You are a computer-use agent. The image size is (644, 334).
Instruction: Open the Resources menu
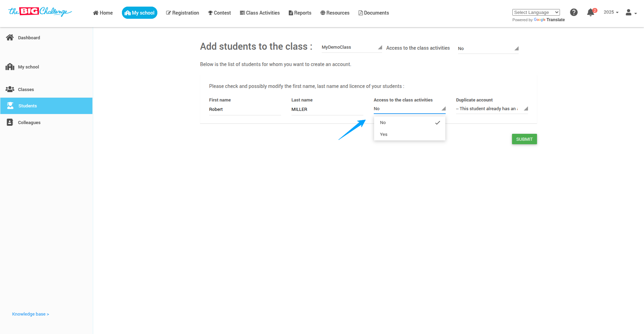(x=335, y=13)
